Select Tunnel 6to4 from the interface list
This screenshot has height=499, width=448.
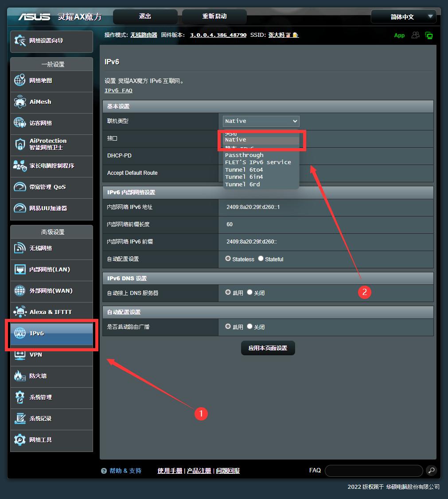pos(244,169)
